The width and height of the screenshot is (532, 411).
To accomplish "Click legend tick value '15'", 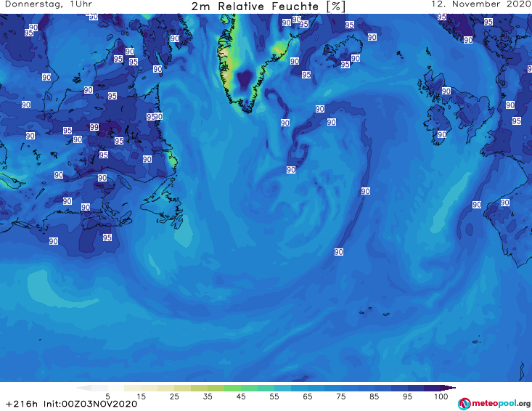I will tap(141, 396).
